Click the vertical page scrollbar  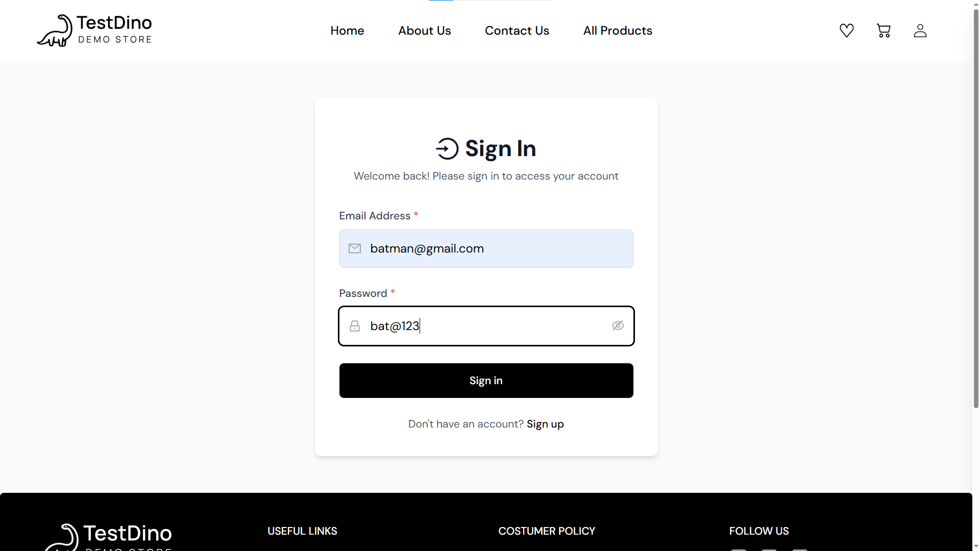pos(976,204)
